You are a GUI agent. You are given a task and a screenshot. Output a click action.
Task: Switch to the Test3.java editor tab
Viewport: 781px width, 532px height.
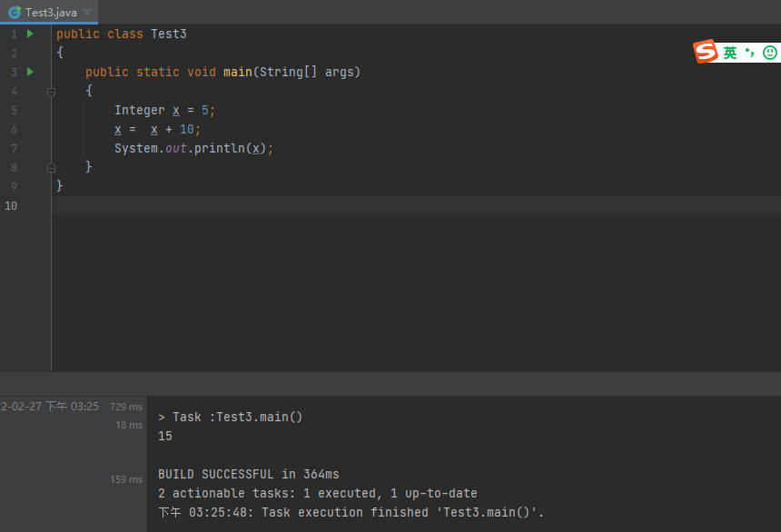point(51,12)
